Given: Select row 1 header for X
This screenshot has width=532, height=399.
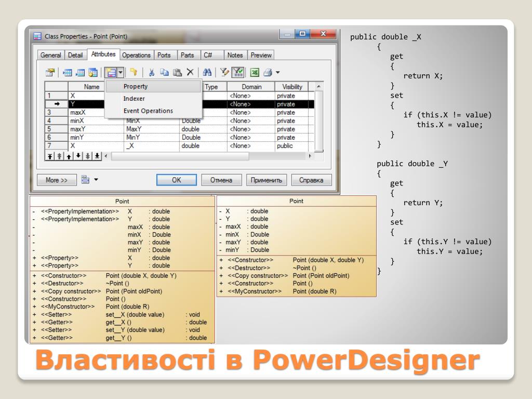Looking at the screenshot, I should point(56,96).
